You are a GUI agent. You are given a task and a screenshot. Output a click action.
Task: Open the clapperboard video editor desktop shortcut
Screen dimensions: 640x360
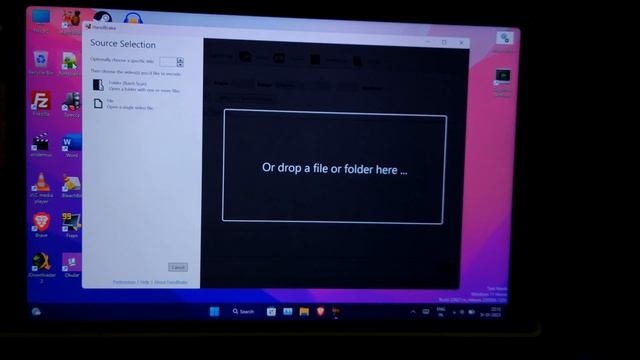[x=41, y=145]
